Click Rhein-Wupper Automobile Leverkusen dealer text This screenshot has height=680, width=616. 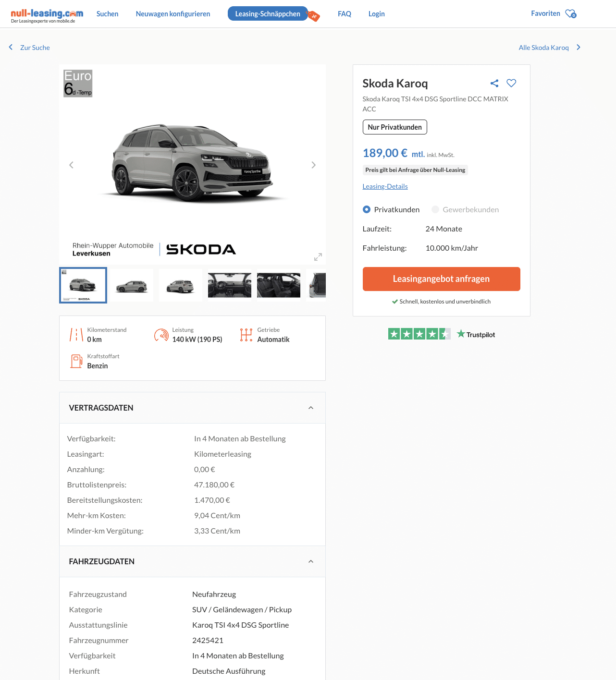coord(113,249)
